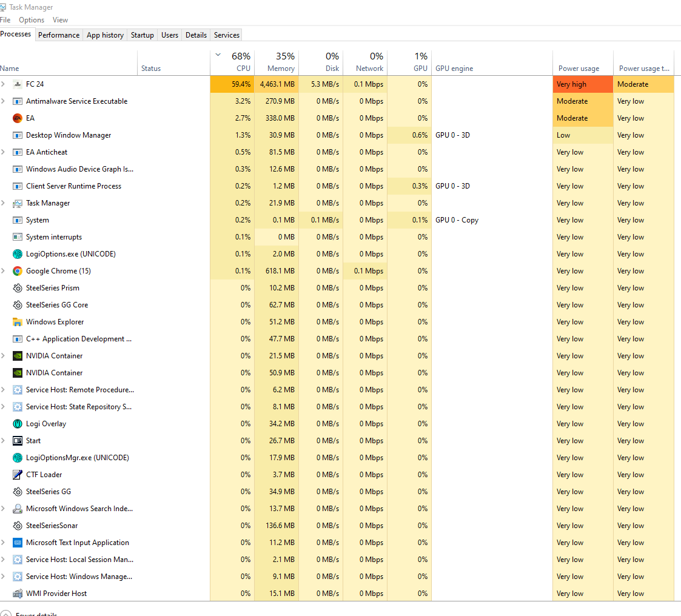Click the Task Manager title bar icon
This screenshot has width=681, height=616.
coord(3,7)
